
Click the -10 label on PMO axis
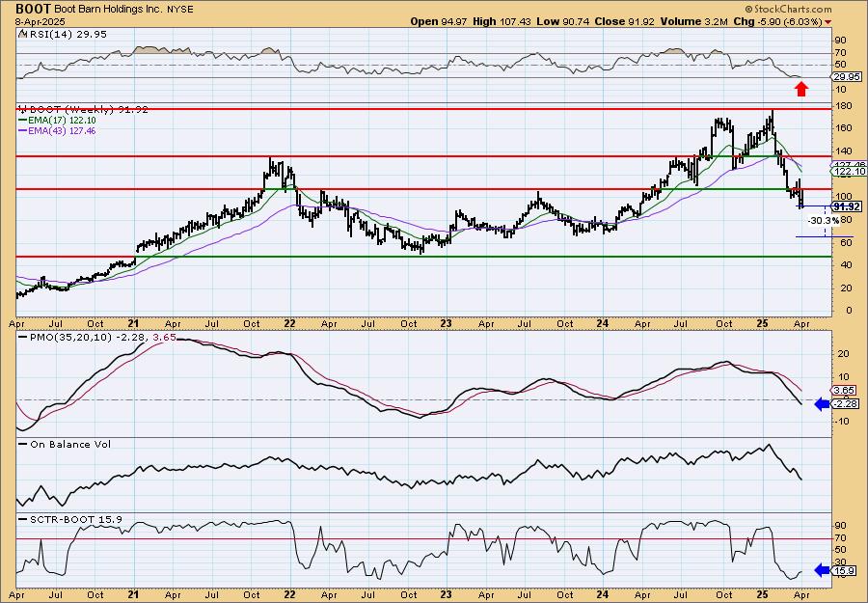(842, 422)
